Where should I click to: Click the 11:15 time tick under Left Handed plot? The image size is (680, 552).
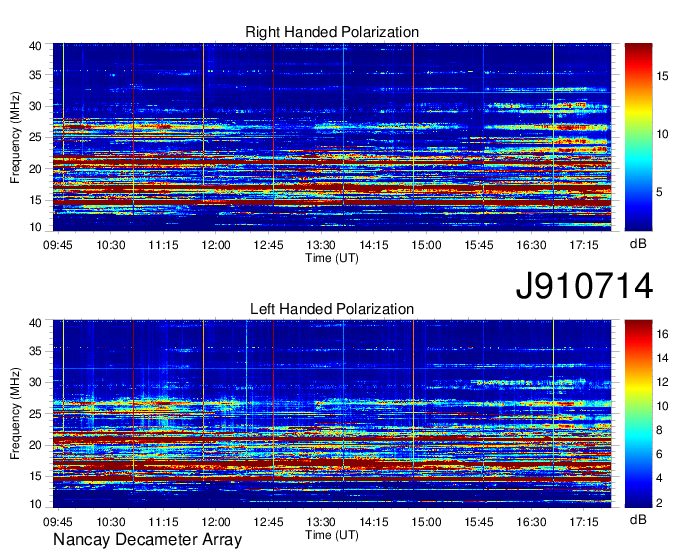[x=163, y=522]
